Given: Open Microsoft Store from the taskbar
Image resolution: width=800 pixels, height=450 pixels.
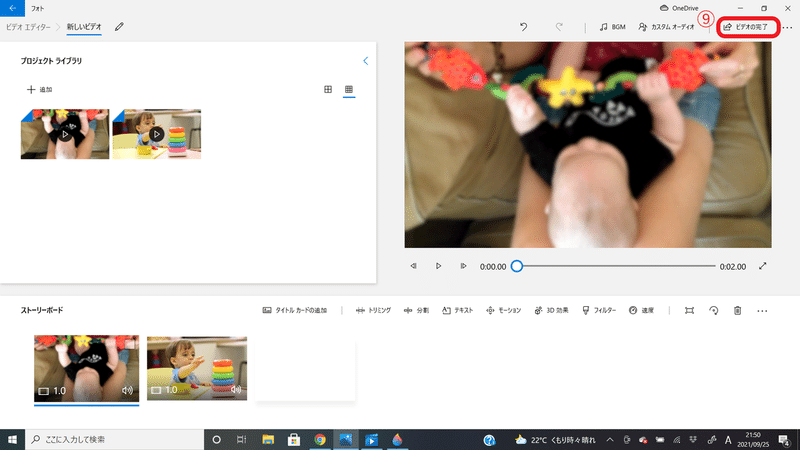Looking at the screenshot, I should pyautogui.click(x=294, y=439).
